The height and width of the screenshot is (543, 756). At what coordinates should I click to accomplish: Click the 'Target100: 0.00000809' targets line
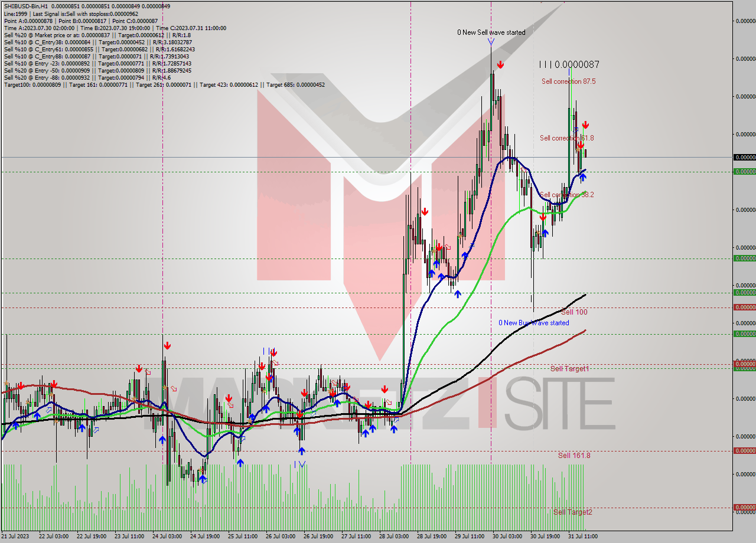coord(164,84)
